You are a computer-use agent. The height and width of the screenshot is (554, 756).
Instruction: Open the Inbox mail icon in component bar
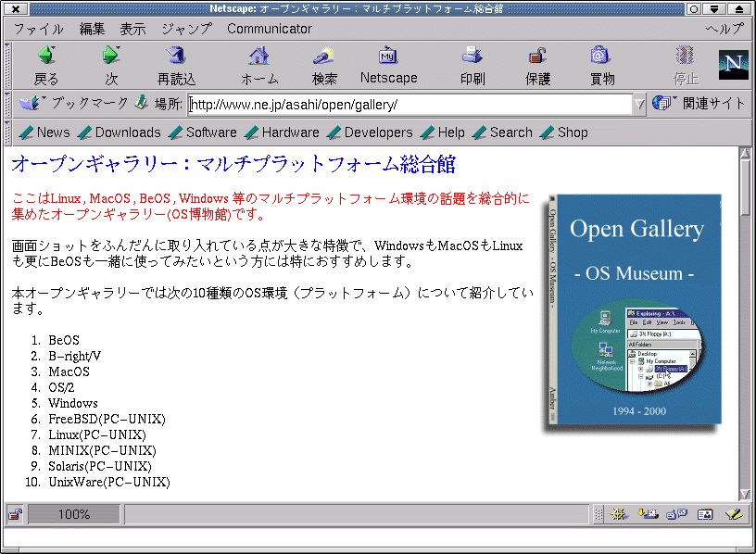[x=648, y=514]
